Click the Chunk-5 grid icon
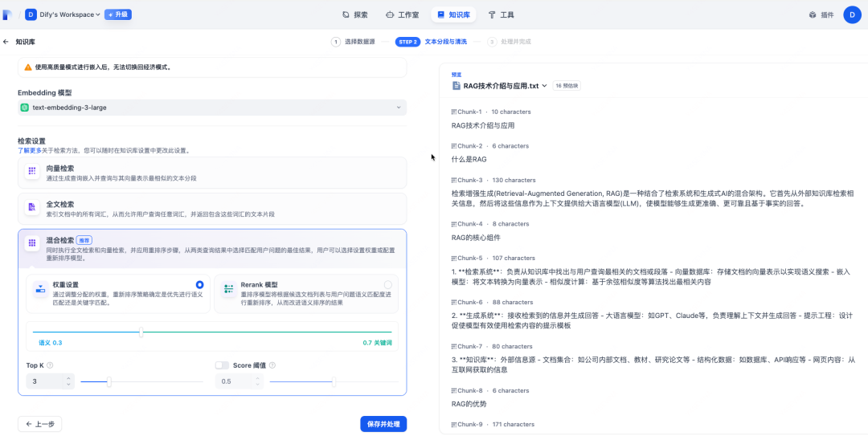 click(454, 258)
